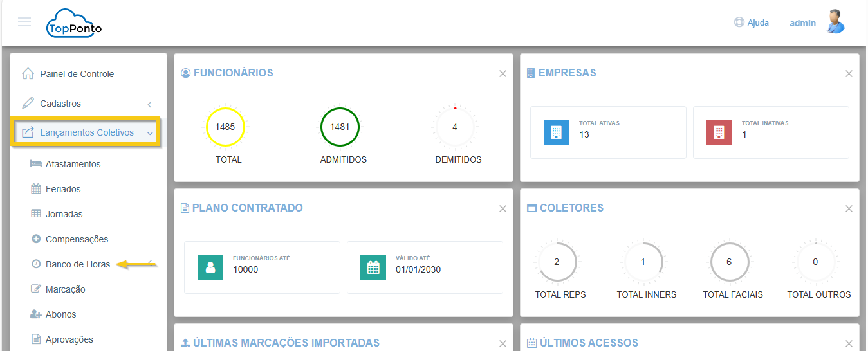Click the Jornadas table icon
Image resolution: width=868 pixels, height=351 pixels.
pyautogui.click(x=36, y=214)
